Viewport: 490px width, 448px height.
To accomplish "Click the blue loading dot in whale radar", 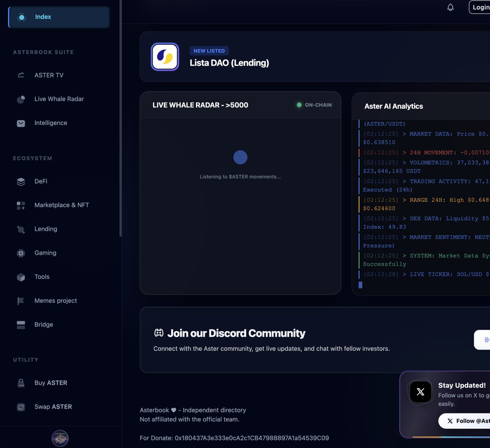I will point(240,157).
